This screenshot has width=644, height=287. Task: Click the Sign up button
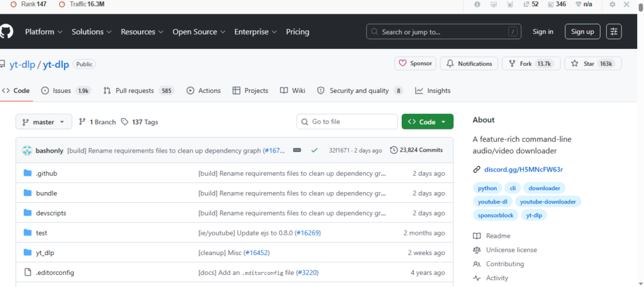point(582,31)
